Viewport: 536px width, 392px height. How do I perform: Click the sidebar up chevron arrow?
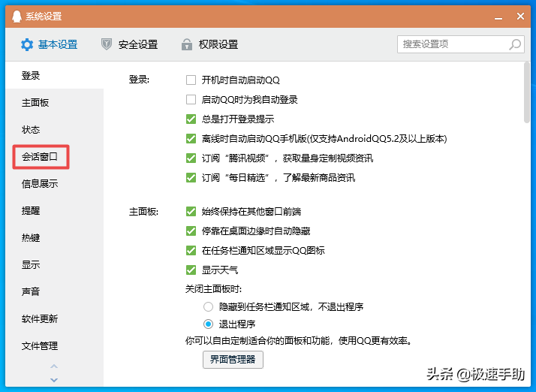[54, 366]
